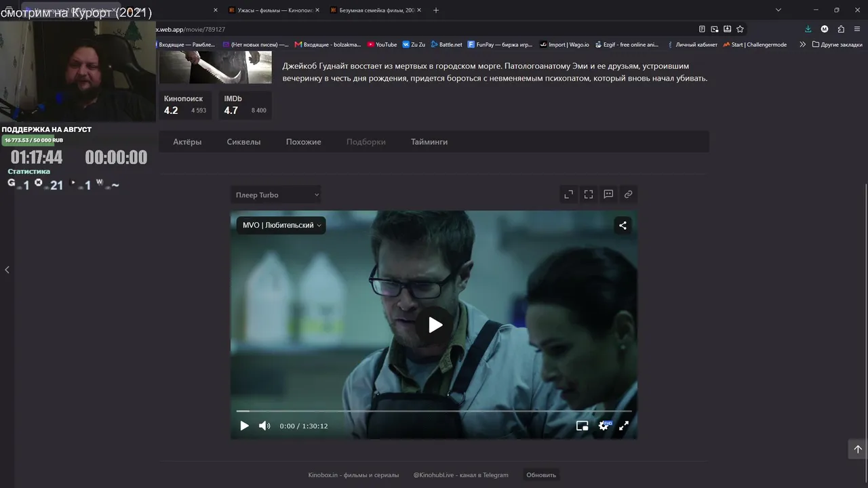Close the Ужасы — фильмы tab

(318, 10)
